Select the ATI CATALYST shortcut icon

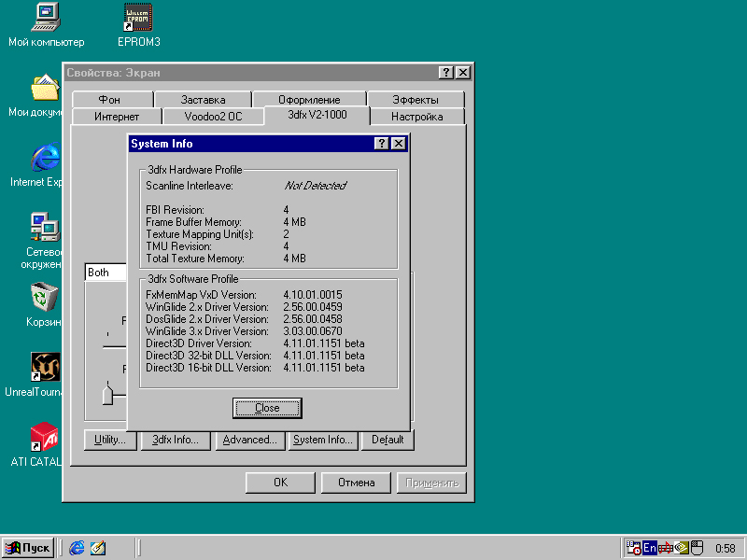tap(45, 437)
